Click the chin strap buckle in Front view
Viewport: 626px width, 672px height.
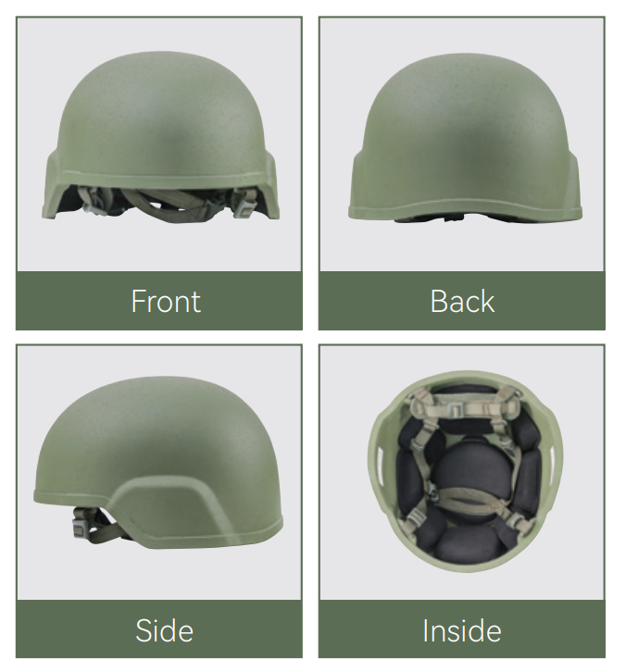[244, 209]
